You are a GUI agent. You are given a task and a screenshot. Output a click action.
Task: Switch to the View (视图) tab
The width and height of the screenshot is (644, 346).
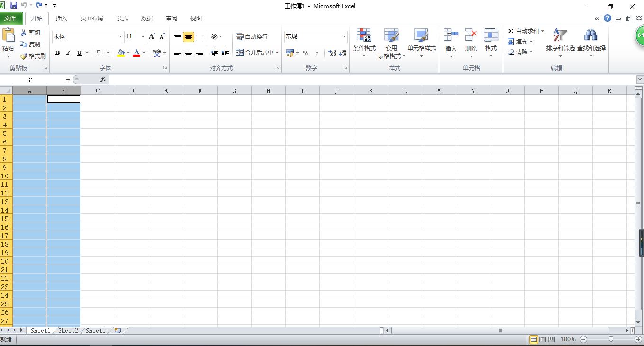(x=196, y=18)
